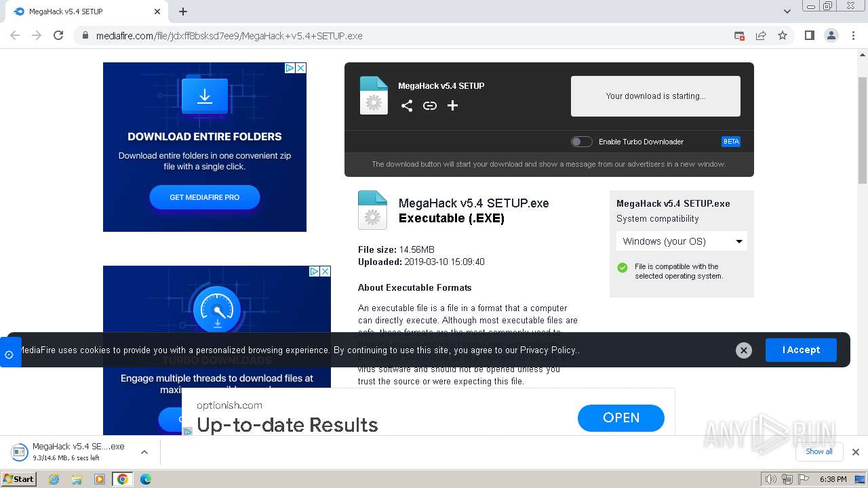Image resolution: width=868 pixels, height=488 pixels.
Task: Click the Privacy Policy text in cookie banner
Action: tap(548, 350)
